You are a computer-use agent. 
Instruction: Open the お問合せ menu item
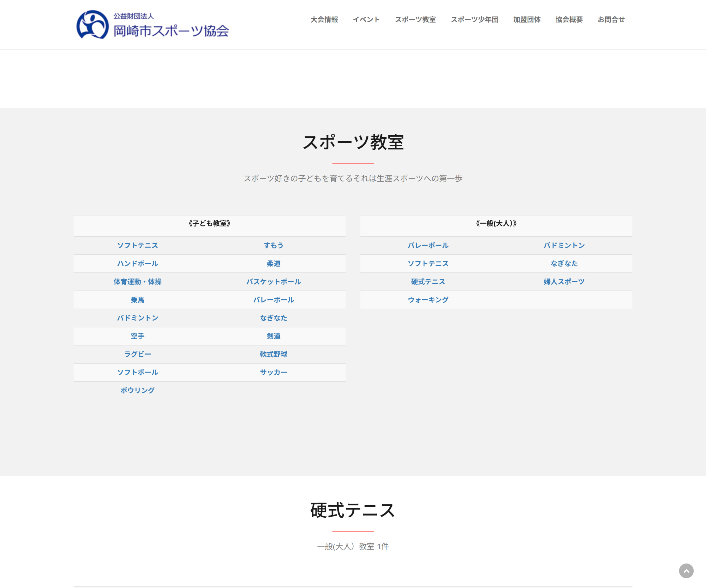(x=611, y=20)
